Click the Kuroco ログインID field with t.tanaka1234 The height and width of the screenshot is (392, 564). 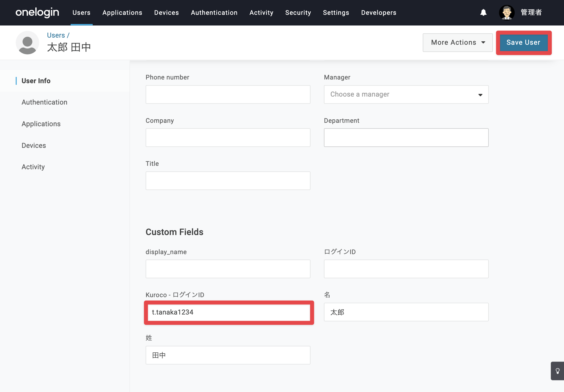coord(229,313)
